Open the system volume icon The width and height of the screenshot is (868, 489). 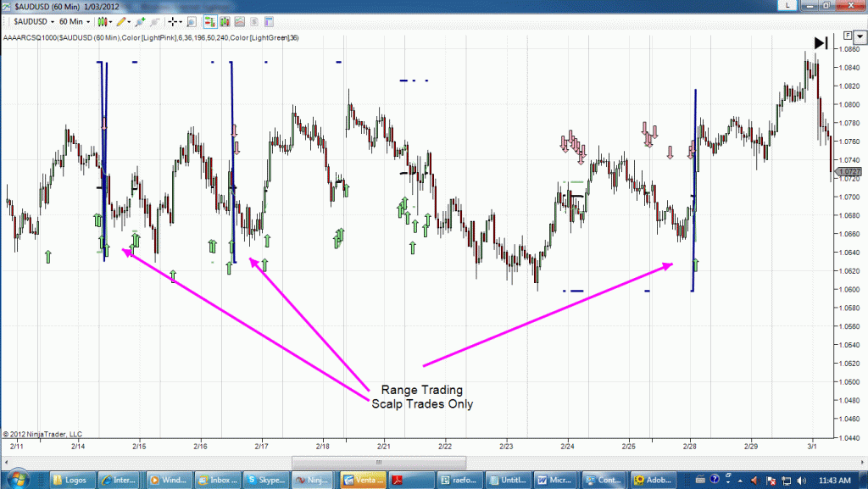point(802,481)
